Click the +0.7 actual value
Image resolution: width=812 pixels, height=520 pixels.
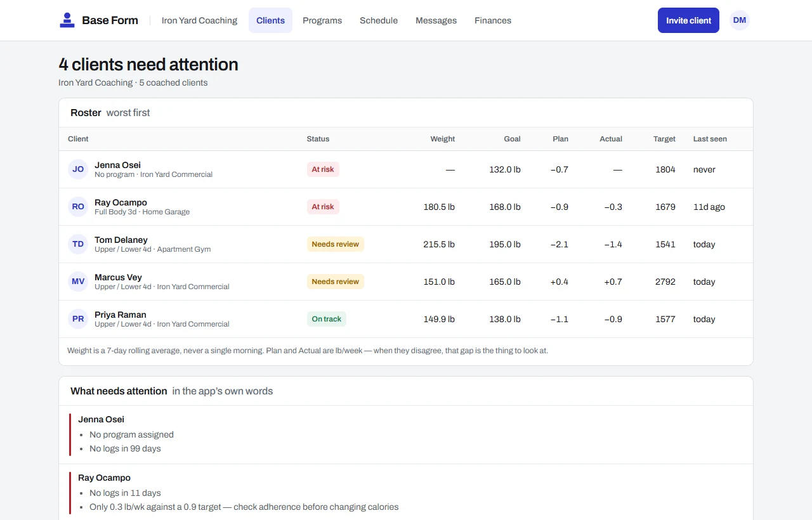pyautogui.click(x=613, y=282)
